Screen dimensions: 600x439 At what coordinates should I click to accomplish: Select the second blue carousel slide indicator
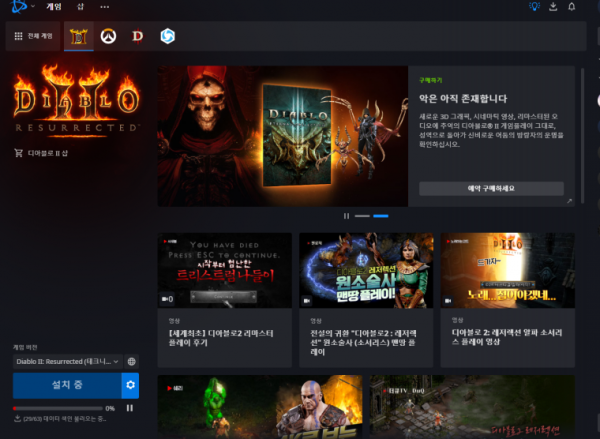(x=381, y=216)
